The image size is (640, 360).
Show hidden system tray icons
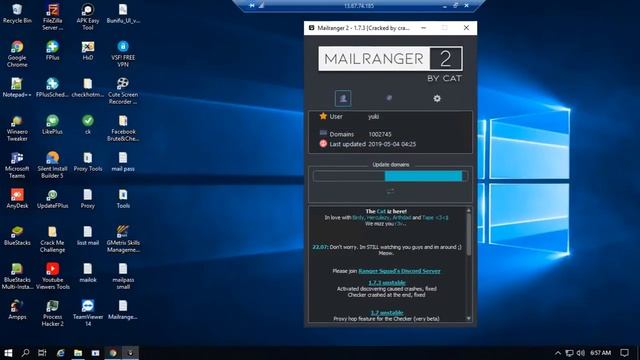tap(558, 353)
